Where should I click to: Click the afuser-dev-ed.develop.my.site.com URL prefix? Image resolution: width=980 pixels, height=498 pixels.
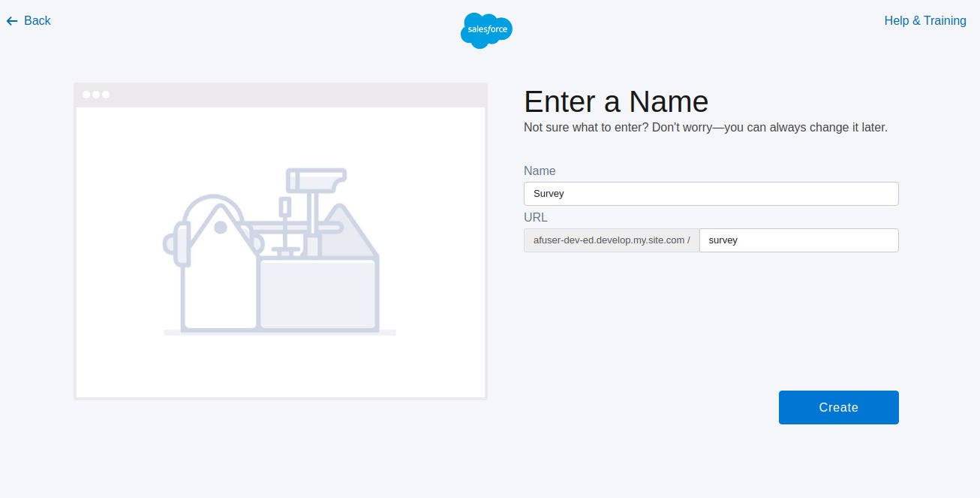[x=611, y=240]
